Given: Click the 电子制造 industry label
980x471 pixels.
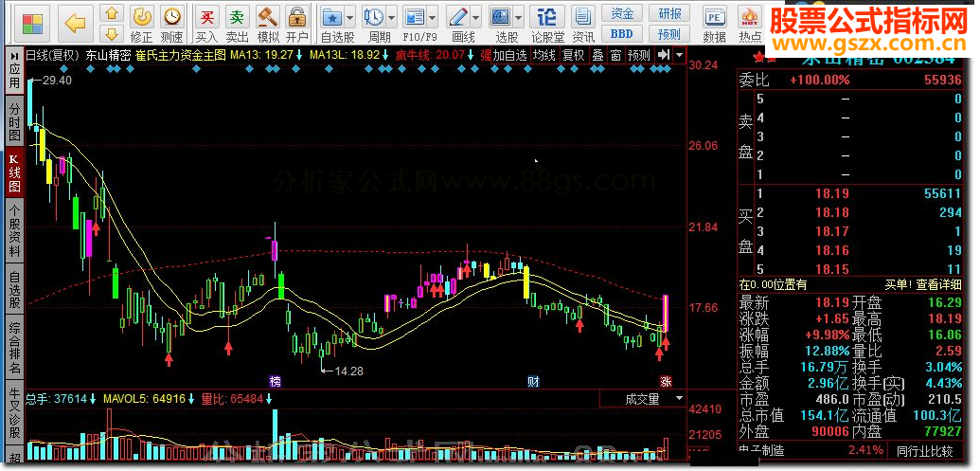Looking at the screenshot, I should 761,450.
